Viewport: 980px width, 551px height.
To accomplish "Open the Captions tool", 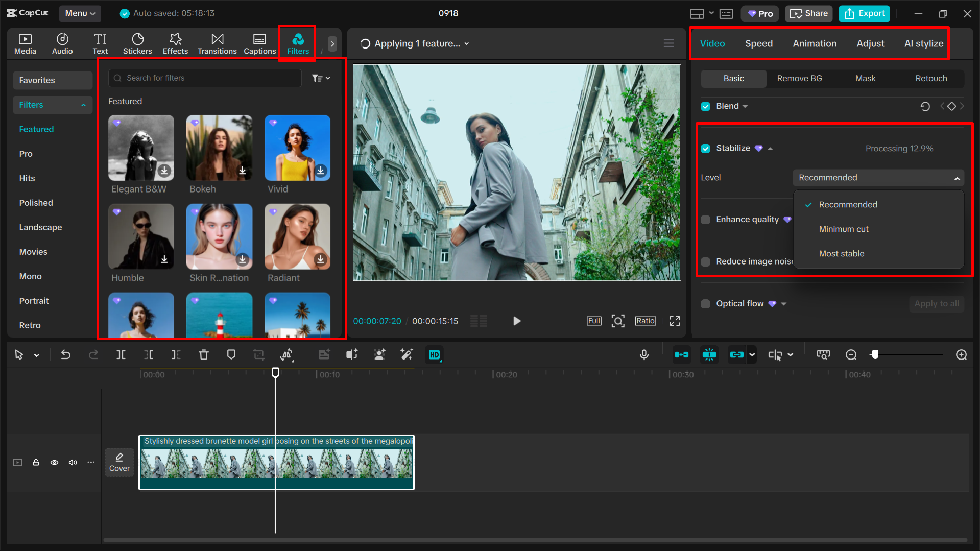I will coord(259,43).
